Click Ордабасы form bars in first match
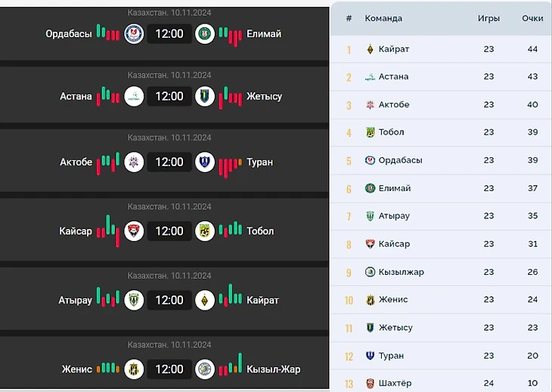The height and width of the screenshot is (392, 552). [x=108, y=34]
